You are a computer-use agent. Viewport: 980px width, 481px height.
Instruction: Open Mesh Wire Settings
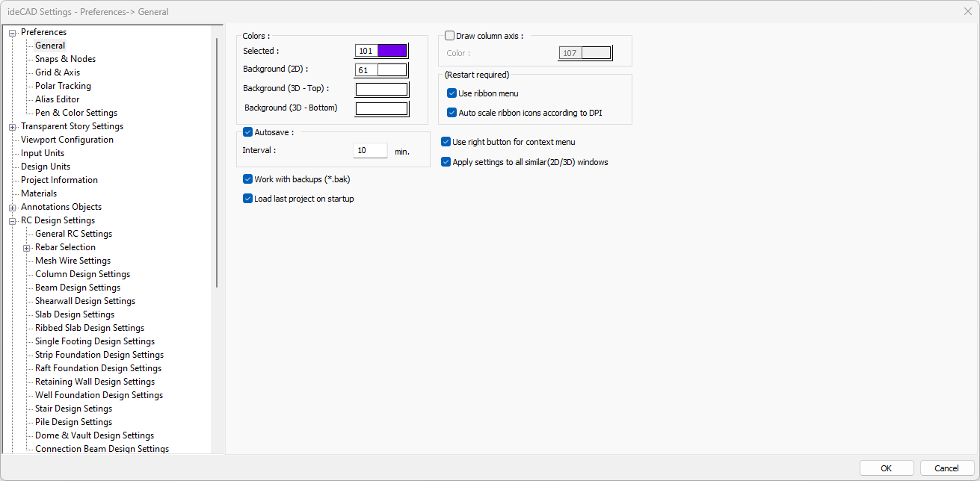click(x=73, y=261)
